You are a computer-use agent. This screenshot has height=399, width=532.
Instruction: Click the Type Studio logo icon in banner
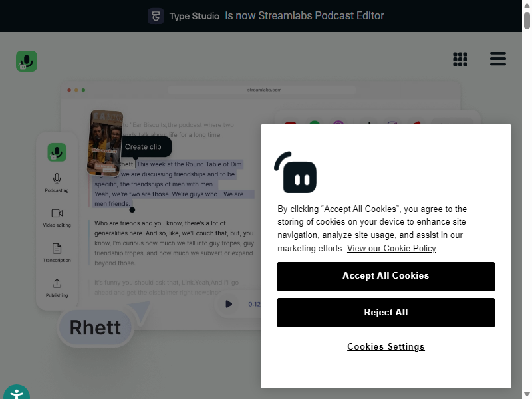156,16
